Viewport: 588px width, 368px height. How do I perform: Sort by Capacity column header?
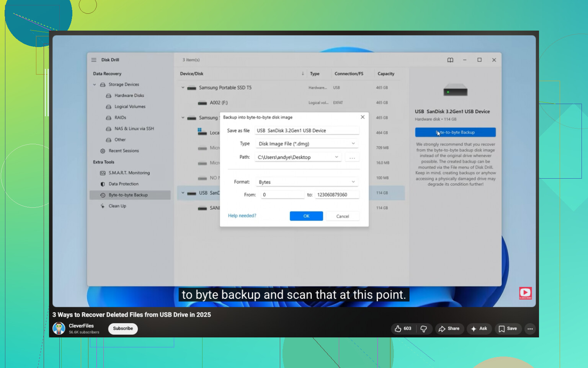pos(386,74)
